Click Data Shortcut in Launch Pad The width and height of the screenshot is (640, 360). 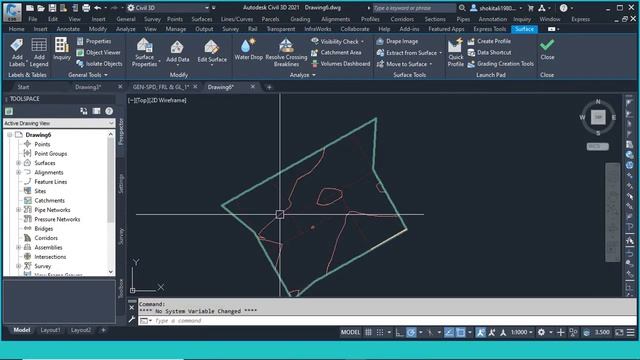489,52
